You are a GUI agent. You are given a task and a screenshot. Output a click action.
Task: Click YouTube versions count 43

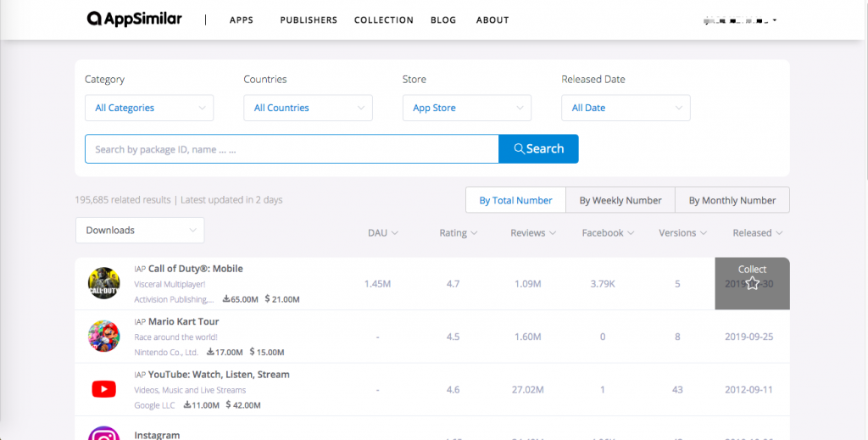pos(677,390)
